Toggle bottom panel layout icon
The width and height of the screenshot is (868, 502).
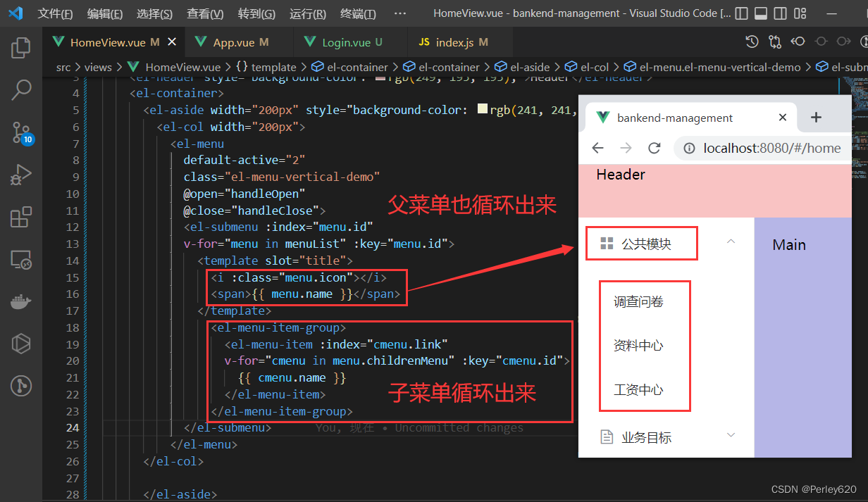point(761,13)
